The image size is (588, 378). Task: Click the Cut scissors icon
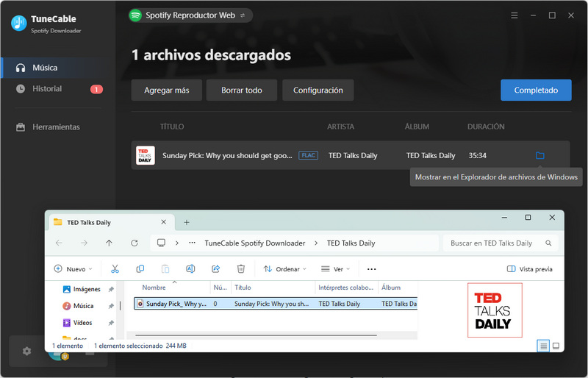[115, 268]
